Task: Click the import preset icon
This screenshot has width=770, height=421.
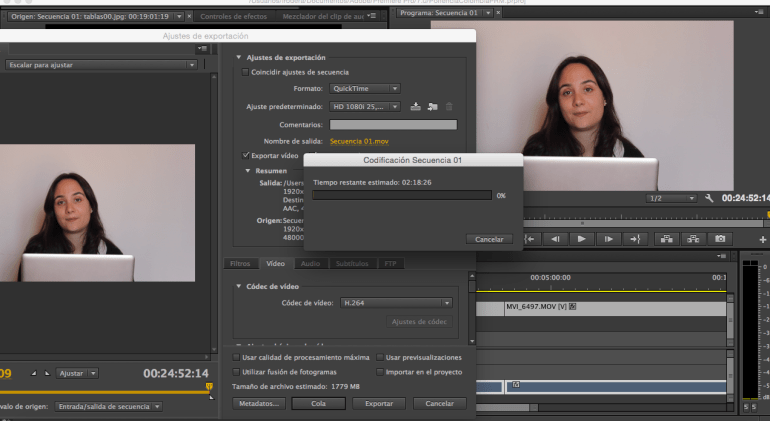Action: [x=432, y=106]
